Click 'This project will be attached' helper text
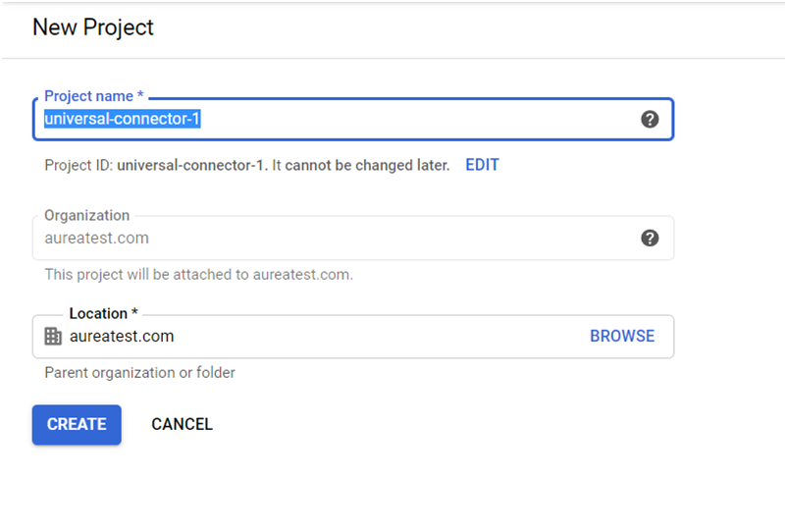Screen dimensions: 787x532 pos(199,275)
